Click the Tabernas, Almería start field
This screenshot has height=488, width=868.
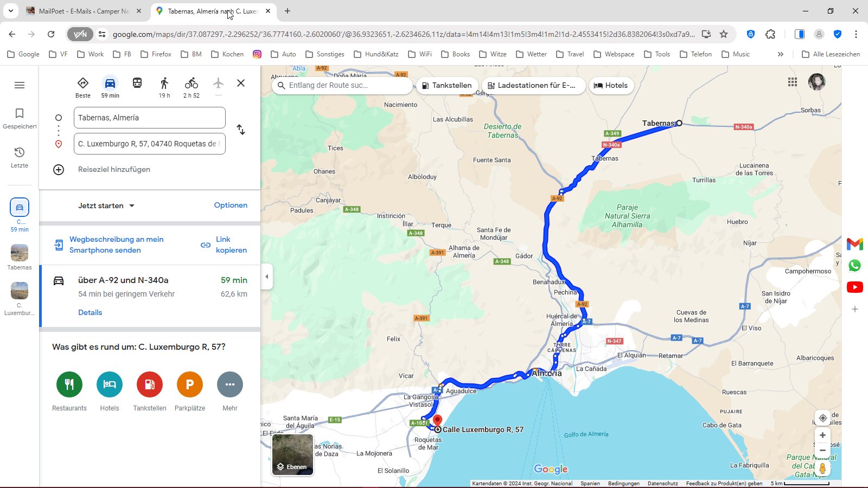click(149, 118)
